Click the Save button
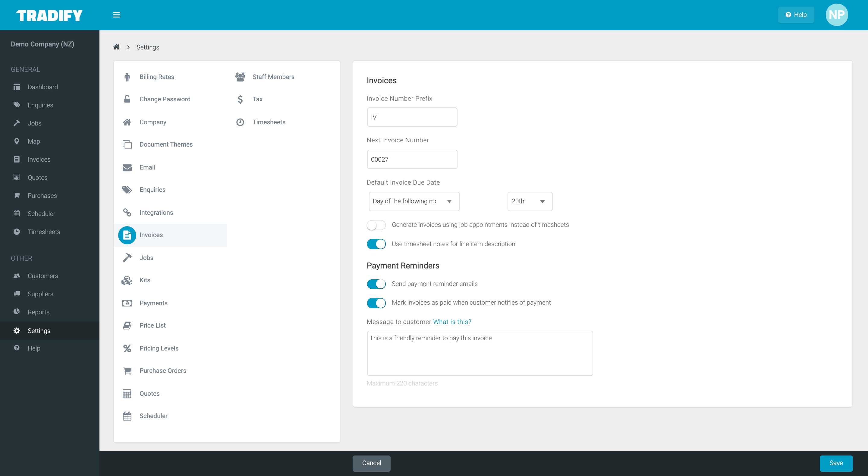This screenshot has width=868, height=476. tap(836, 463)
